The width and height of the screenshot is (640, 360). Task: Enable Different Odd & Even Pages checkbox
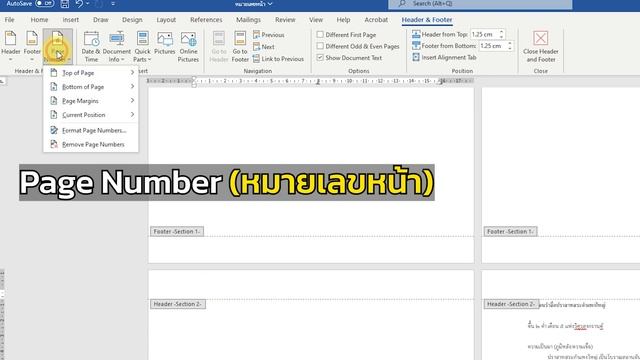point(320,46)
